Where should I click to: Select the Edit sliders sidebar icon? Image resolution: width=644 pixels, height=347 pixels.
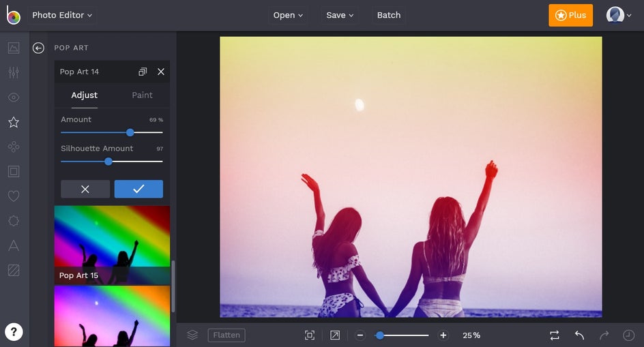[14, 73]
